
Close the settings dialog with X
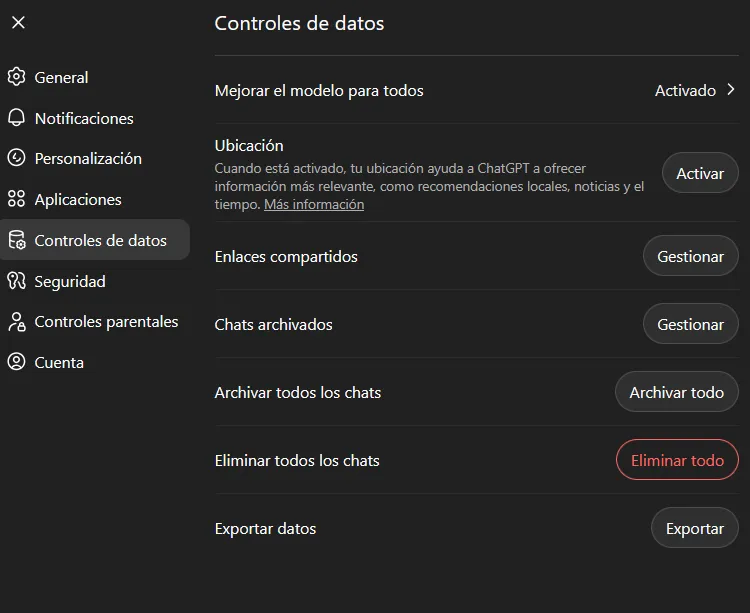(18, 22)
